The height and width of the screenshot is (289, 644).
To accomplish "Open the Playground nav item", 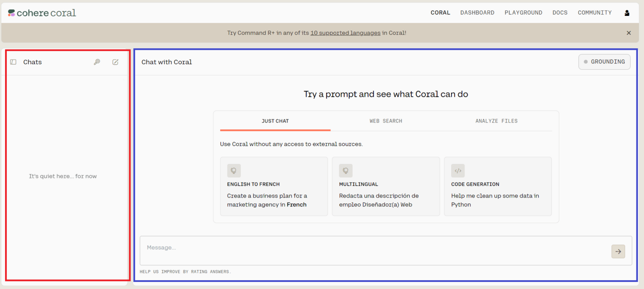I will point(523,13).
